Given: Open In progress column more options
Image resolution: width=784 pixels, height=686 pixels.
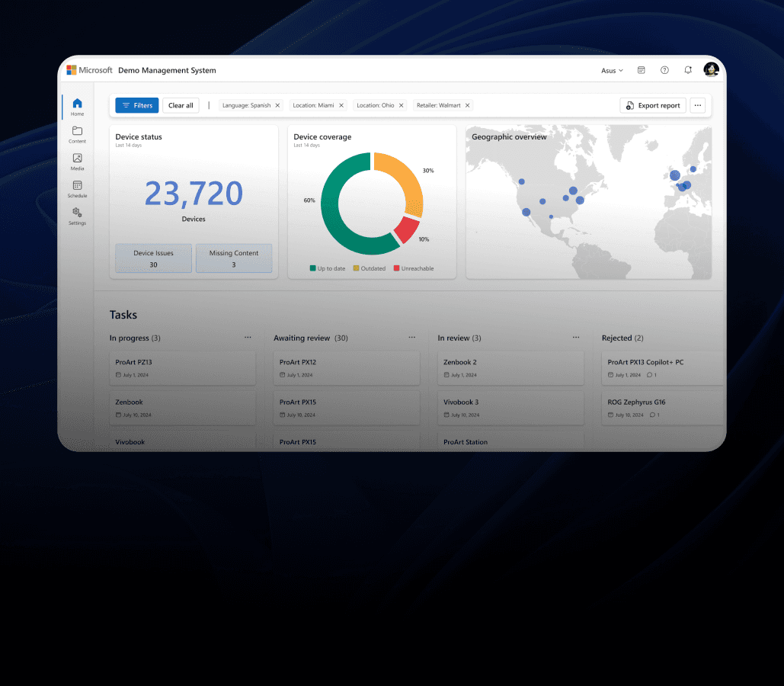Looking at the screenshot, I should click(248, 338).
